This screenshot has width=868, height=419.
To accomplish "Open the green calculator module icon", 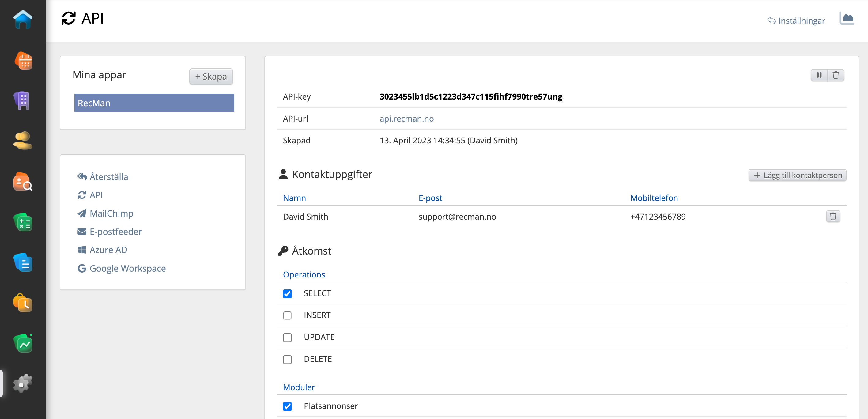I will click(23, 222).
